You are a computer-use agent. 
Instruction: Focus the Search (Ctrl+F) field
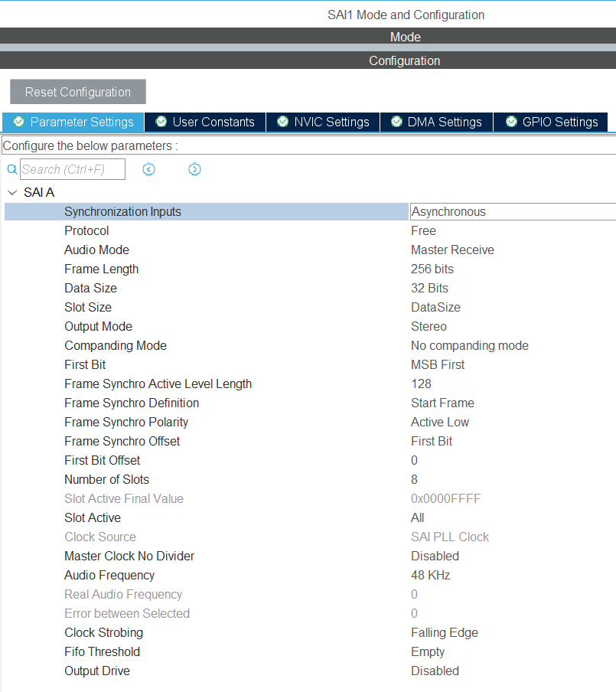[73, 169]
